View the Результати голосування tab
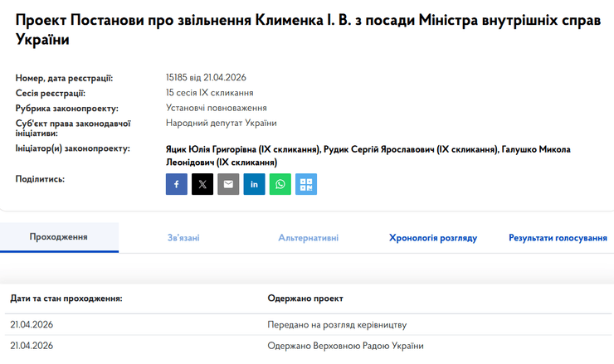Image resolution: width=614 pixels, height=364 pixels. [558, 238]
